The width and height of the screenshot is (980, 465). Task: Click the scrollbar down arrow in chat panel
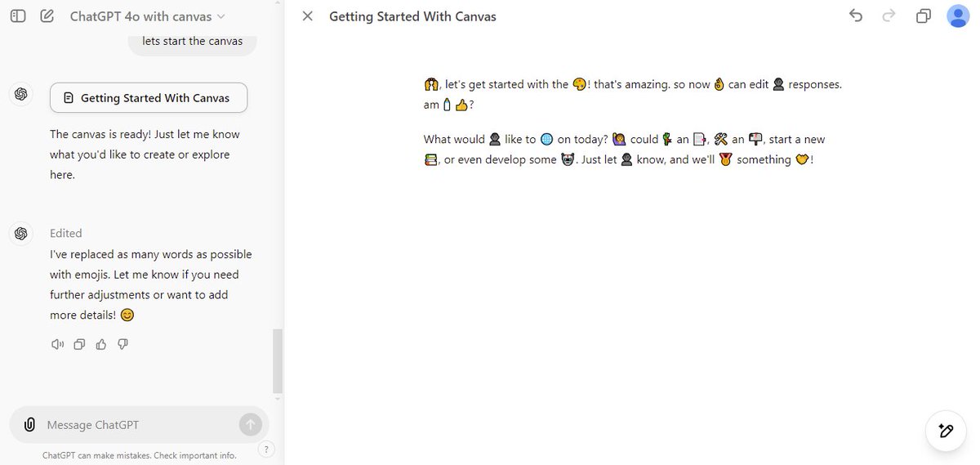tap(278, 399)
